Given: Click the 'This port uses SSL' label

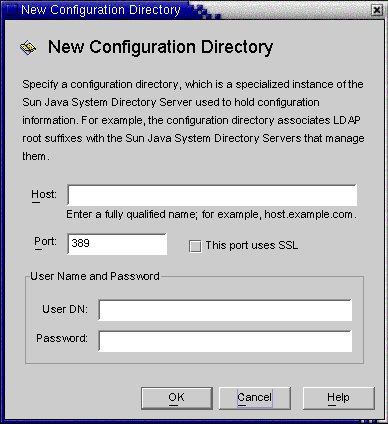Looking at the screenshot, I should (x=252, y=246).
